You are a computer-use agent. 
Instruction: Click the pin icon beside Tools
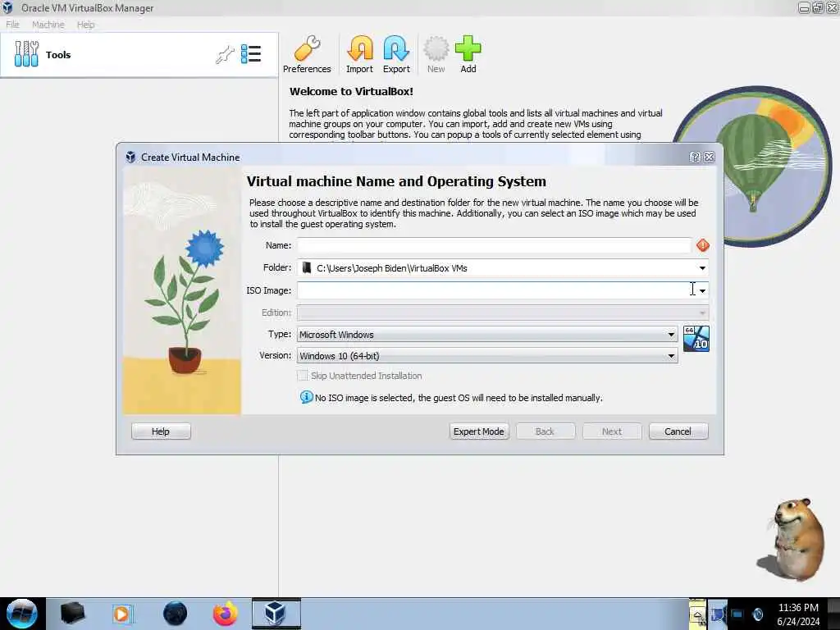point(225,55)
